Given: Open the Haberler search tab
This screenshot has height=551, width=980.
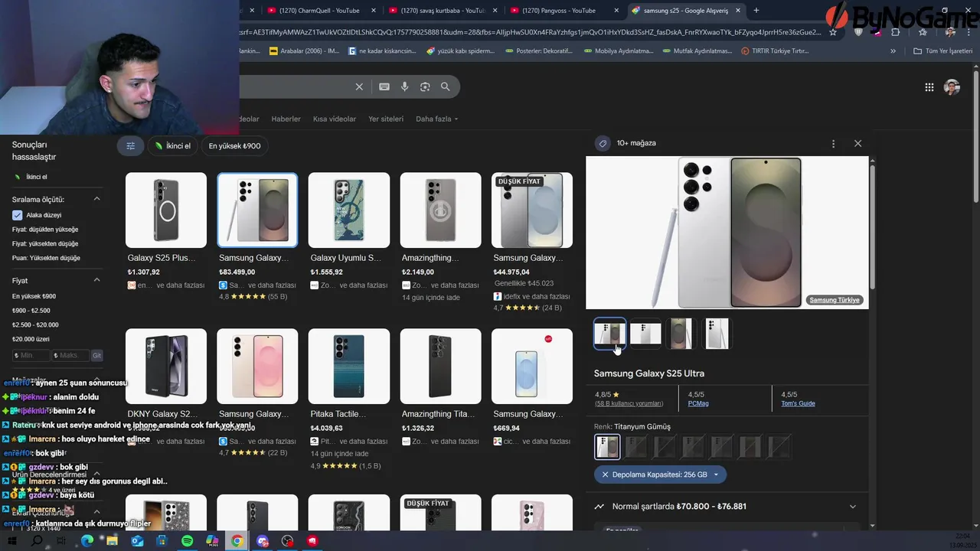Looking at the screenshot, I should click(x=286, y=119).
